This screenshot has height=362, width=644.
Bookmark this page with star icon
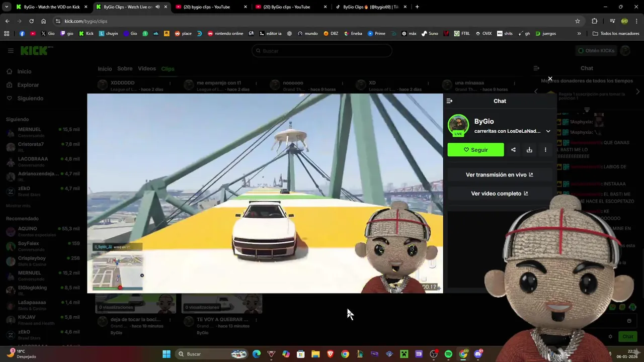[578, 21]
